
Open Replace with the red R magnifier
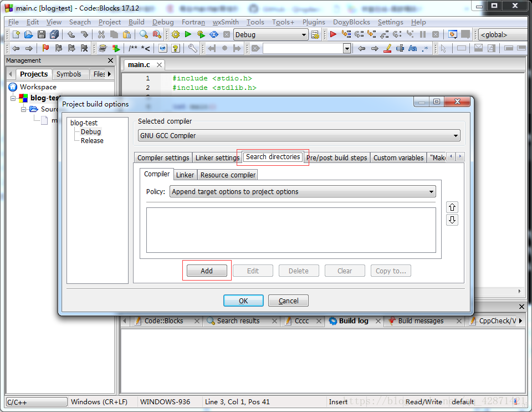click(x=157, y=34)
